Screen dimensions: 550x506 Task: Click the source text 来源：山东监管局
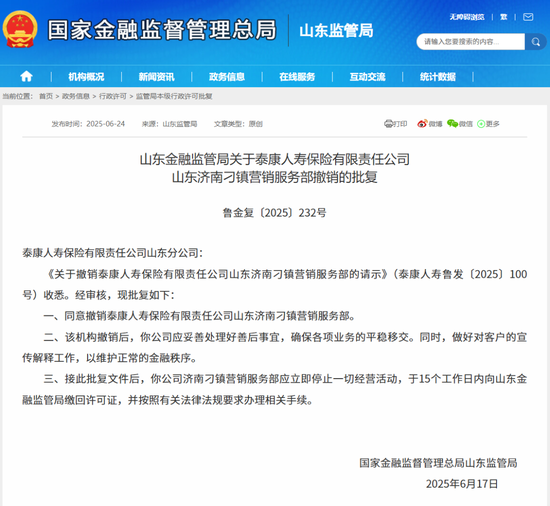pos(169,124)
